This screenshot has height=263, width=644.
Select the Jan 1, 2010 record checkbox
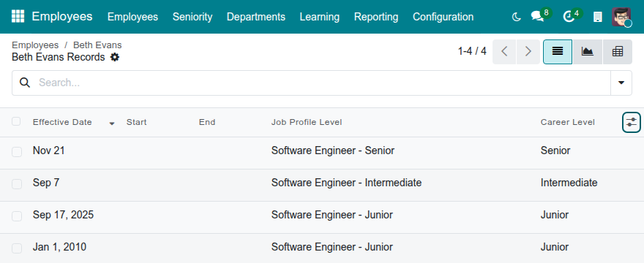click(17, 248)
